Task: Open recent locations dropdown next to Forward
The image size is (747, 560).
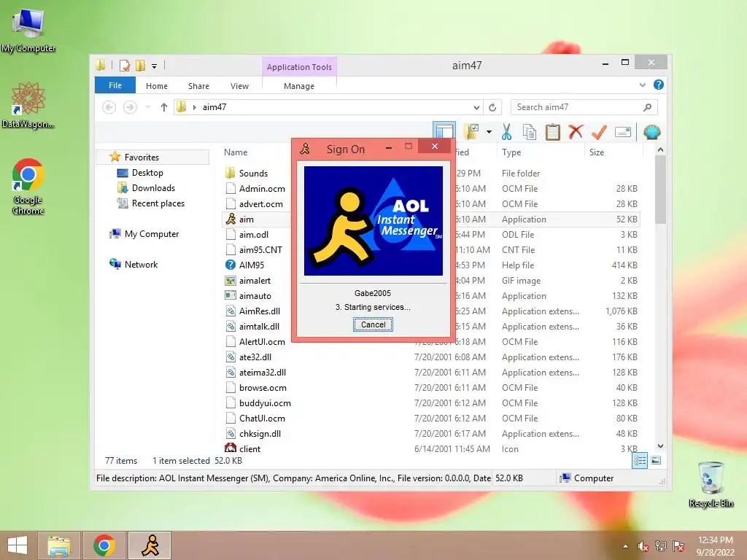Action: click(x=147, y=107)
